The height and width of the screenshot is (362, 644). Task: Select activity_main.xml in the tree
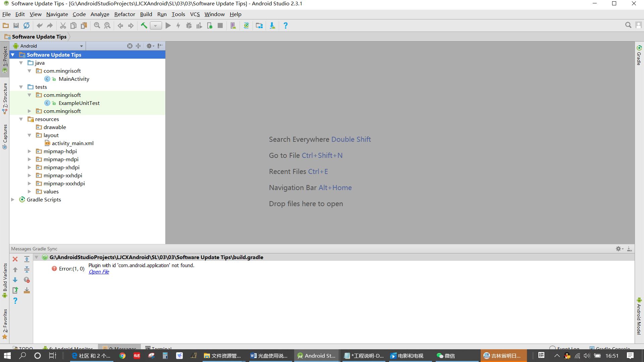coord(72,143)
